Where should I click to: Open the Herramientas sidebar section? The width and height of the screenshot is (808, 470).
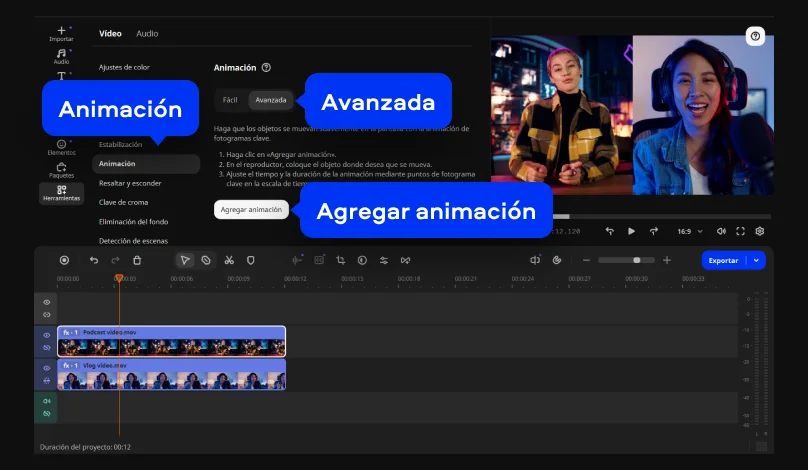62,192
